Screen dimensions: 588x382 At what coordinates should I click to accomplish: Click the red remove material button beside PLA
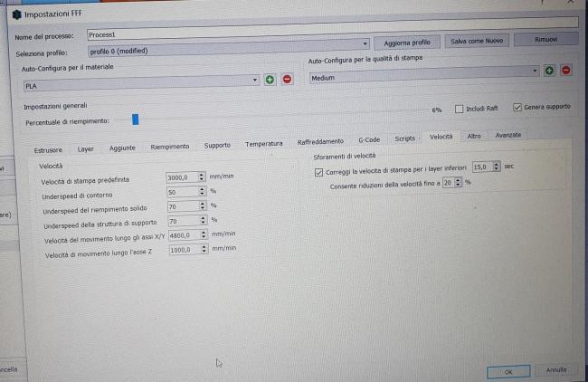(x=287, y=81)
